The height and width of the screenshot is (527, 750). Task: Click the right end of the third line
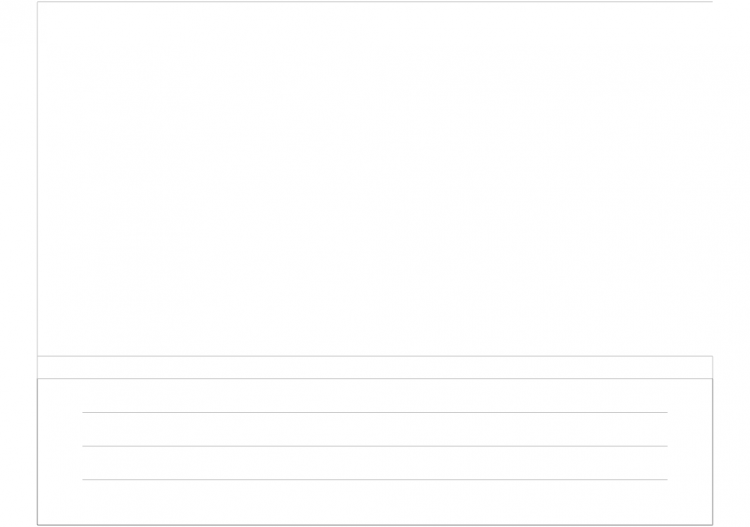click(666, 479)
